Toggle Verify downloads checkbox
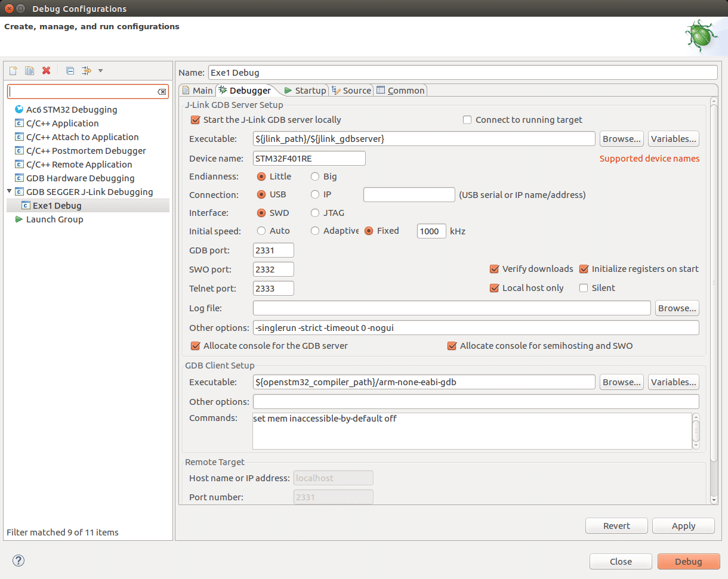 (x=494, y=269)
